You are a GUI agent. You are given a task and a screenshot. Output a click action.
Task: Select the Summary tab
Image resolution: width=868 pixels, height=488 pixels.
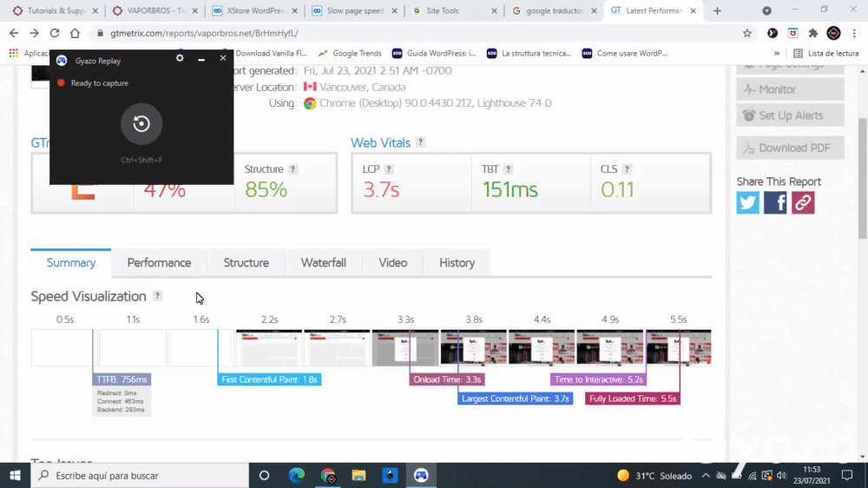point(71,262)
